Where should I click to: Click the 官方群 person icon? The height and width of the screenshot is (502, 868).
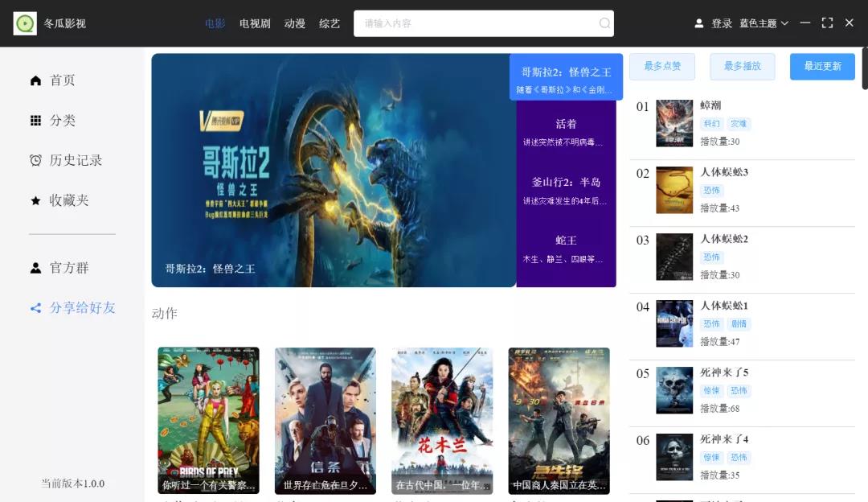[35, 268]
